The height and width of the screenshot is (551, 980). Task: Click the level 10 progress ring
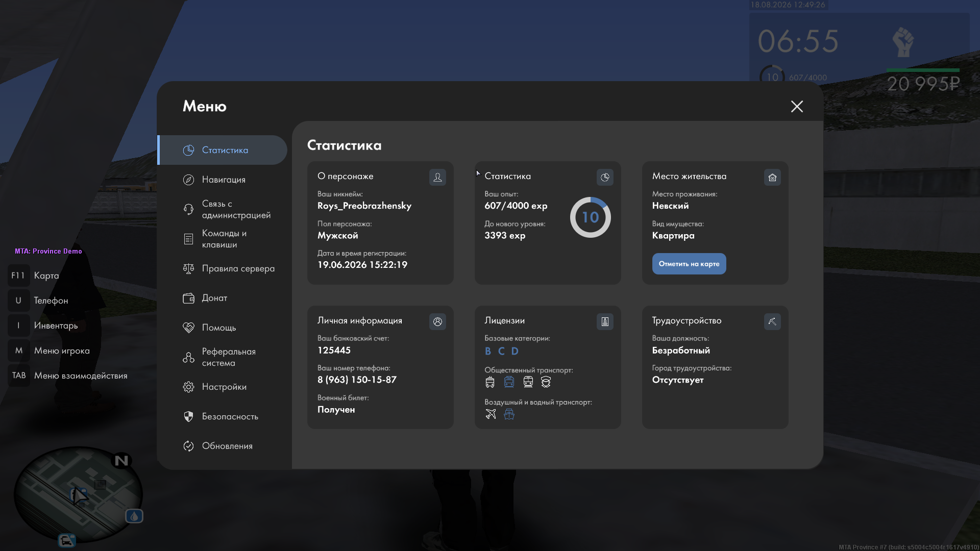click(x=591, y=217)
